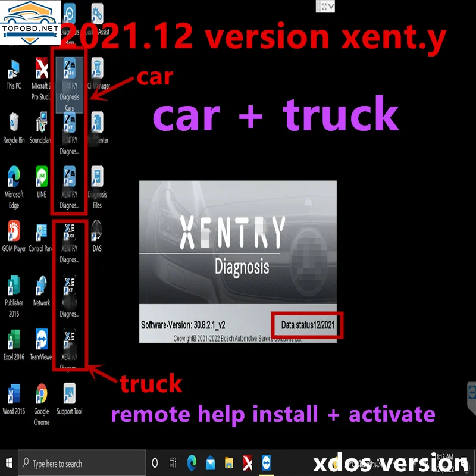Select the This PC icon

coord(14,74)
